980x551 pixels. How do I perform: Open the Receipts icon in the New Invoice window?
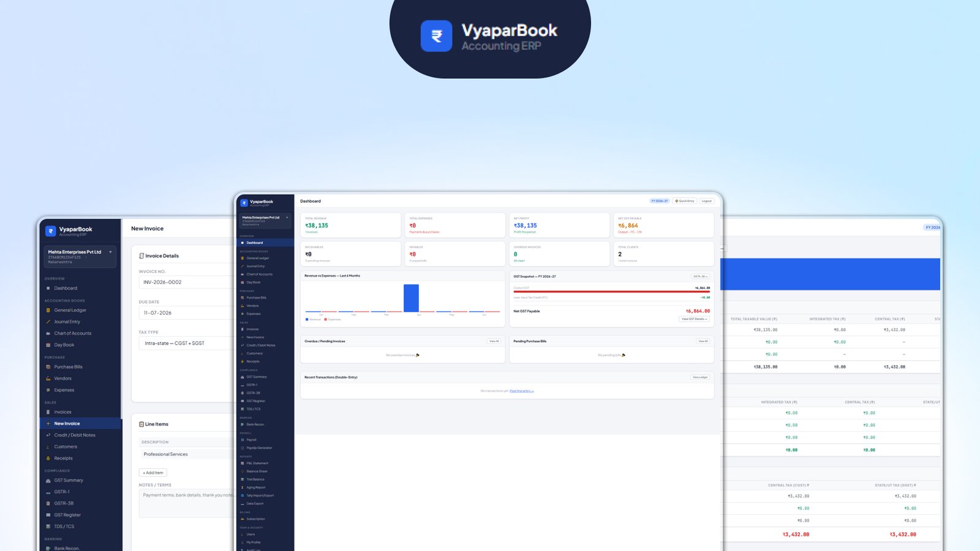tap(48, 459)
